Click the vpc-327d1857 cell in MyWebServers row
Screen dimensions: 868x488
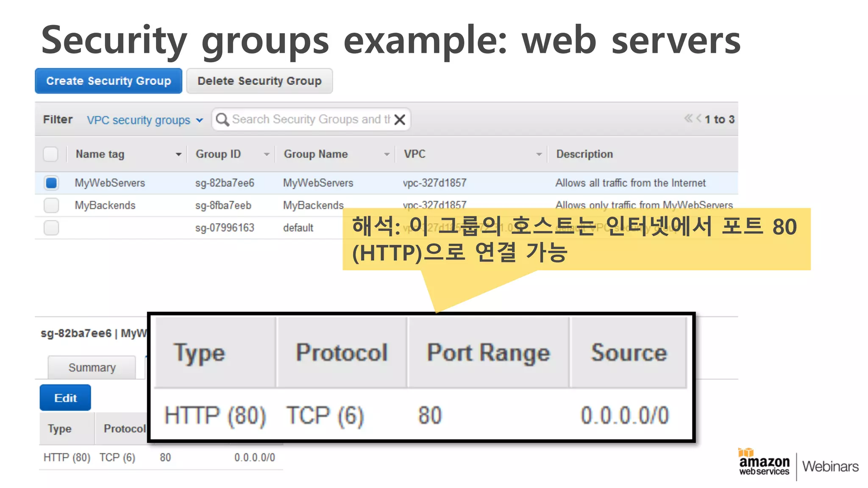pyautogui.click(x=434, y=183)
